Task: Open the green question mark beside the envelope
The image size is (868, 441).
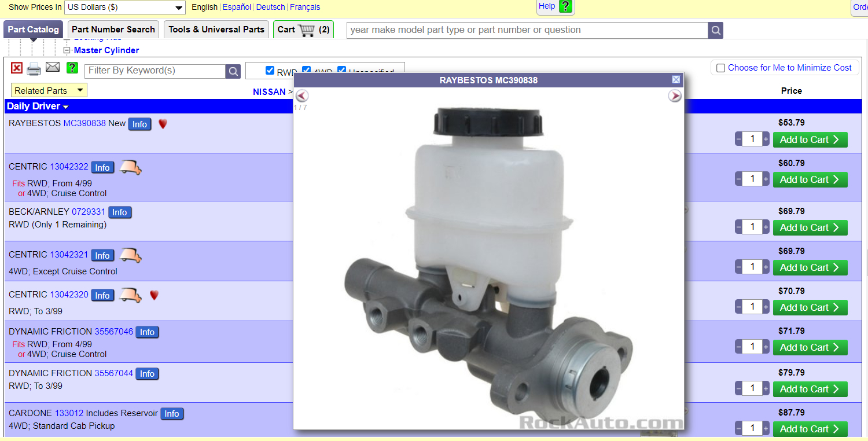Action: tap(72, 68)
